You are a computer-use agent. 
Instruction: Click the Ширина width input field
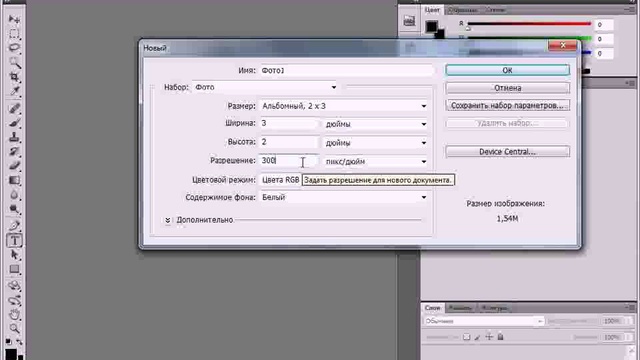pos(289,123)
